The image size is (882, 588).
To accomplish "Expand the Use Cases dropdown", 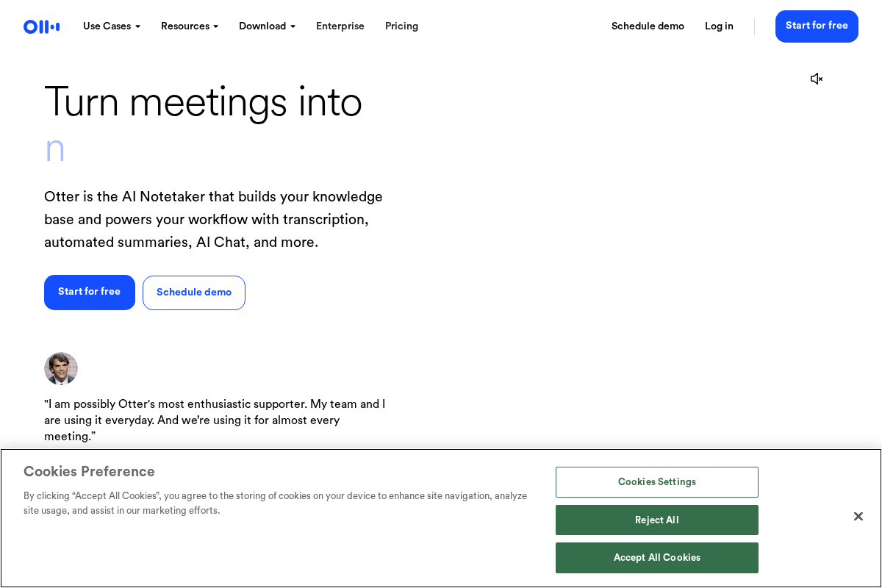I will tap(111, 26).
